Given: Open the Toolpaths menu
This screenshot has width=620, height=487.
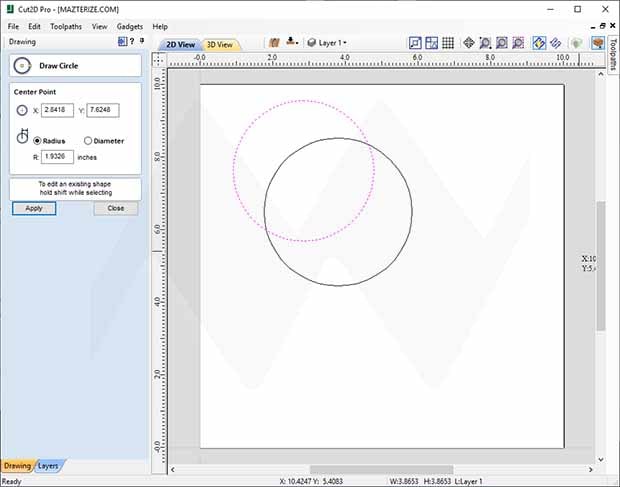Looking at the screenshot, I should coord(66,26).
